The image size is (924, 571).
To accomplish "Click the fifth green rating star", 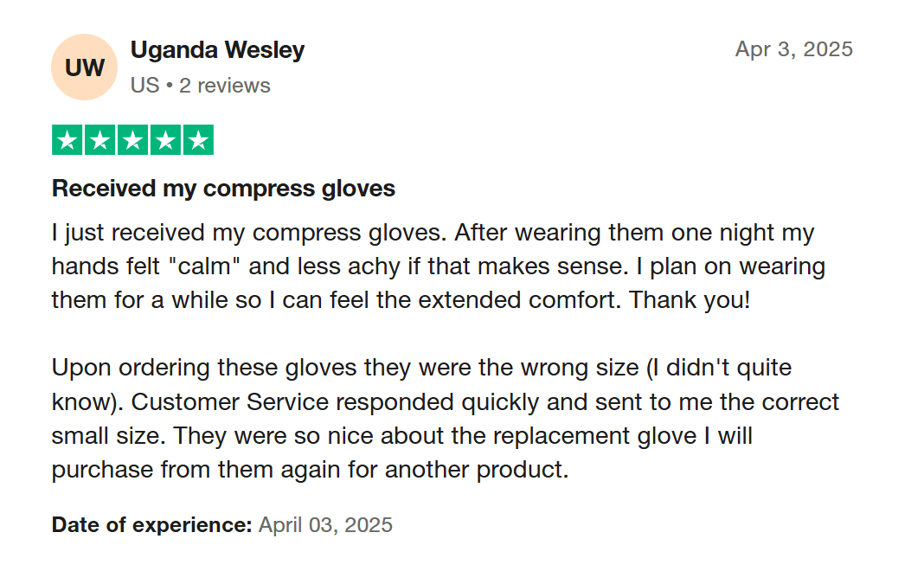I will click(198, 140).
